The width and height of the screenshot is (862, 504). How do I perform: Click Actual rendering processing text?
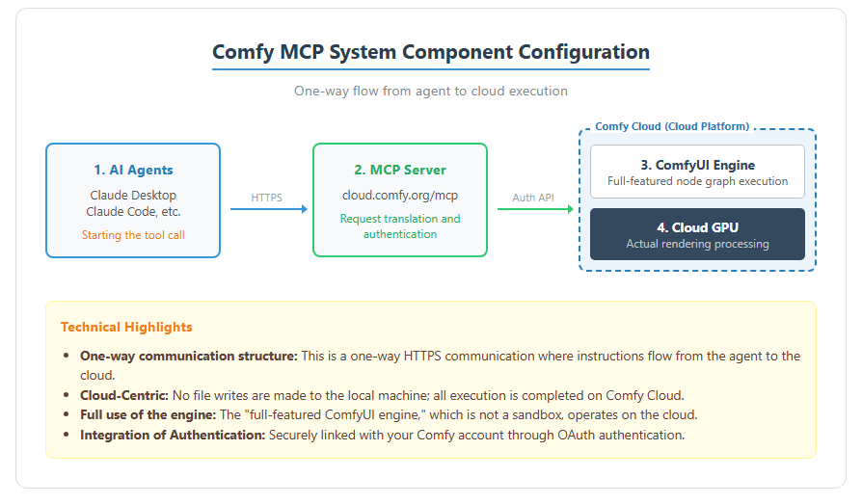coord(697,244)
